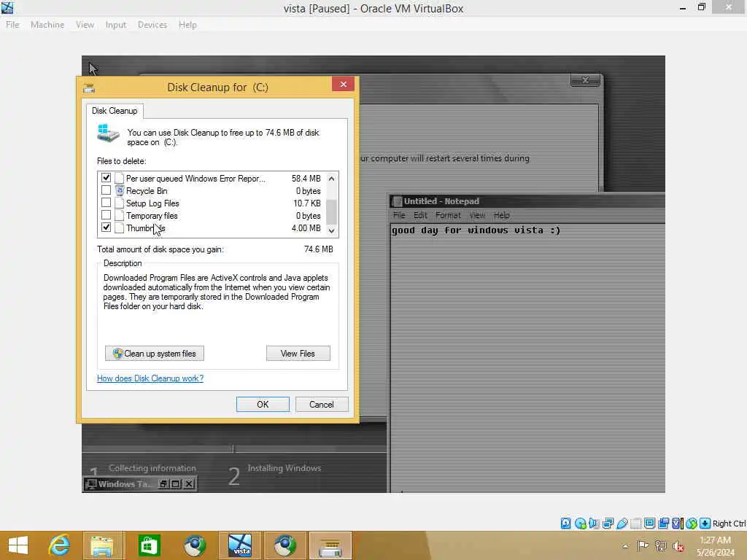Open VirtualBox Help menu
Viewport: 747px width, 560px height.
187,25
